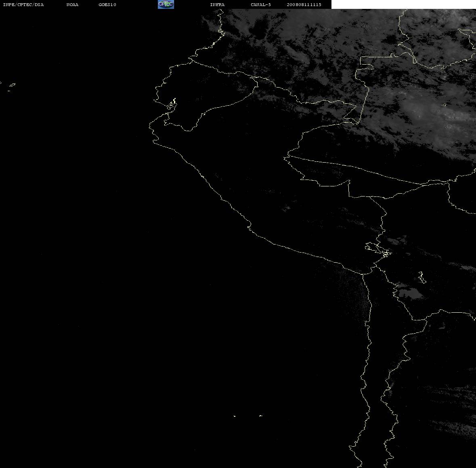Select the NOAA label in header

[72, 4]
